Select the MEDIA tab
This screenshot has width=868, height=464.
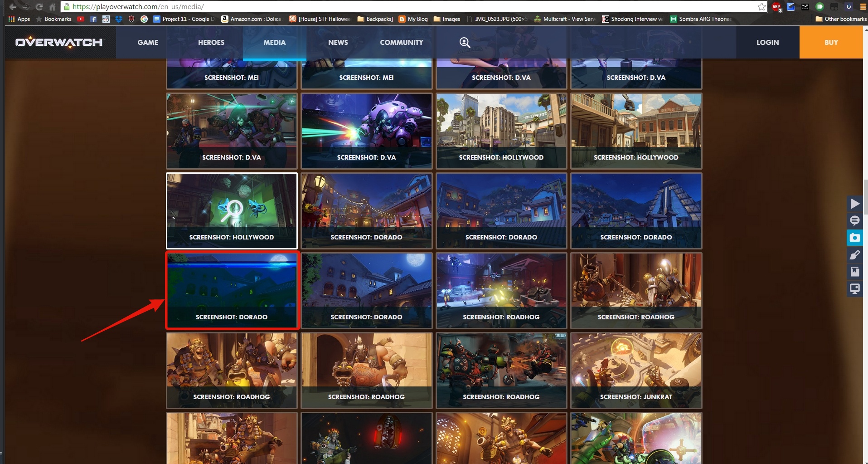(x=275, y=42)
